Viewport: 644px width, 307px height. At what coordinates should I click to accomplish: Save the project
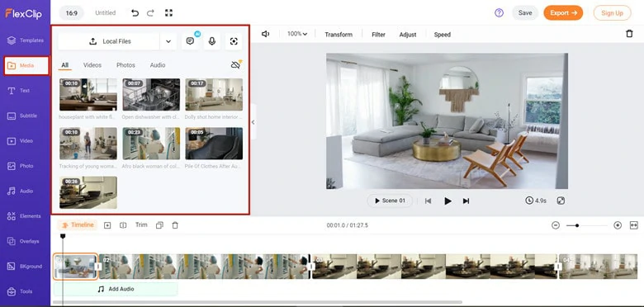[x=525, y=12]
